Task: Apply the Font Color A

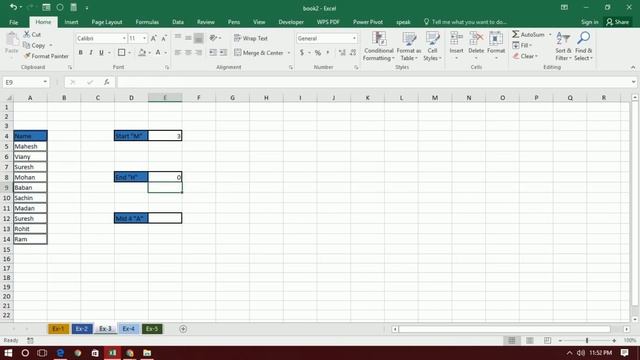Action: click(158, 53)
